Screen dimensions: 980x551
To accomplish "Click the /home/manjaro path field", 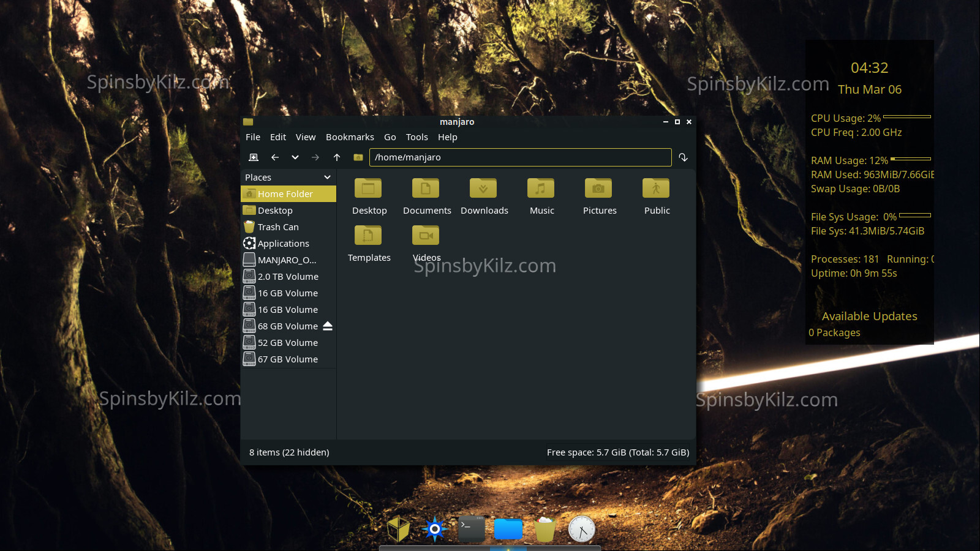I will click(x=521, y=157).
